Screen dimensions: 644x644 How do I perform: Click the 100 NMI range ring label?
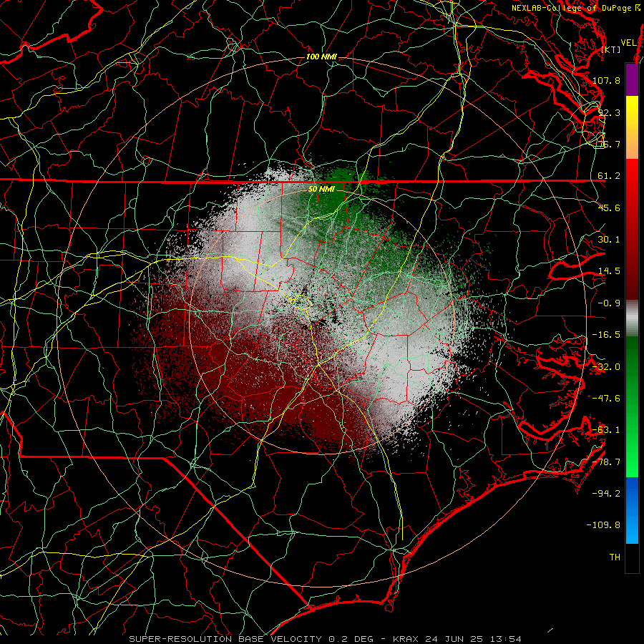pyautogui.click(x=321, y=57)
